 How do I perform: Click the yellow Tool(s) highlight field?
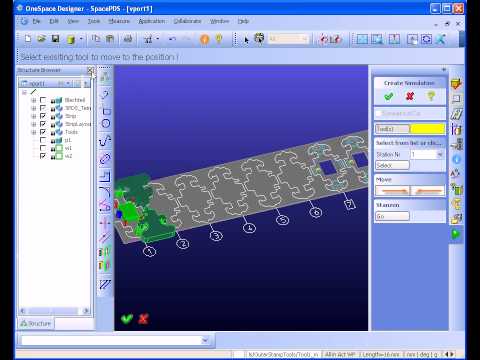(x=428, y=129)
